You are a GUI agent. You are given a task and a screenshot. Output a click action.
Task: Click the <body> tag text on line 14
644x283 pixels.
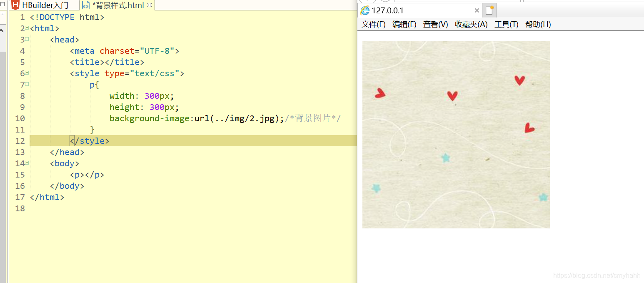[65, 164]
